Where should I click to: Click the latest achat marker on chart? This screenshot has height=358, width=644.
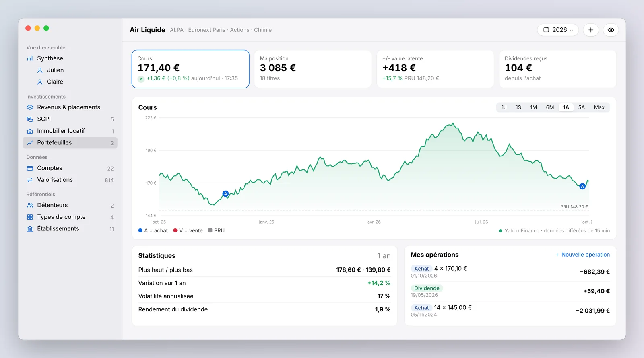(582, 186)
